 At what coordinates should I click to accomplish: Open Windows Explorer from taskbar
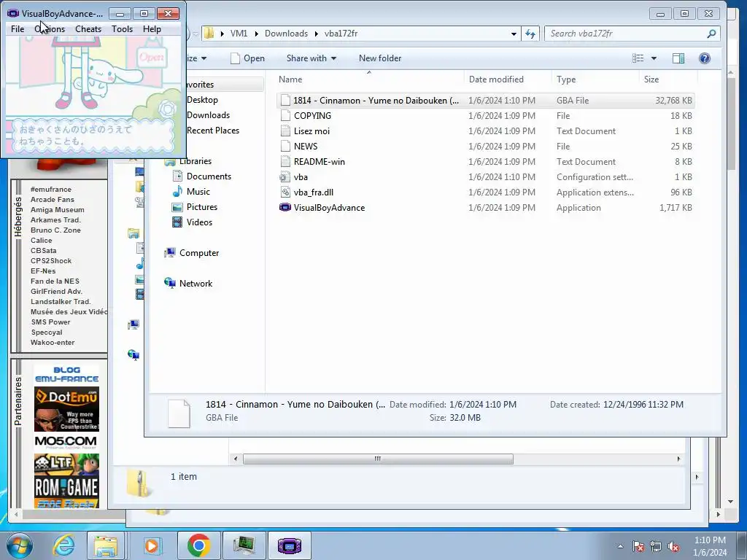pyautogui.click(x=106, y=545)
